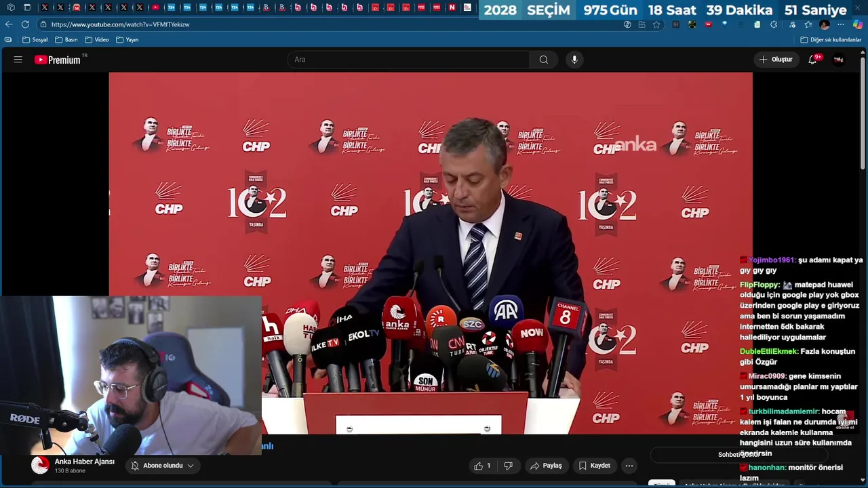
Task: Click the Kaydet save button
Action: point(595,466)
